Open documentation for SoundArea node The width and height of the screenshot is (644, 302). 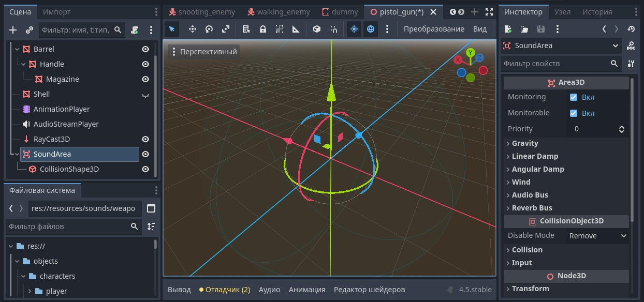pos(631,46)
